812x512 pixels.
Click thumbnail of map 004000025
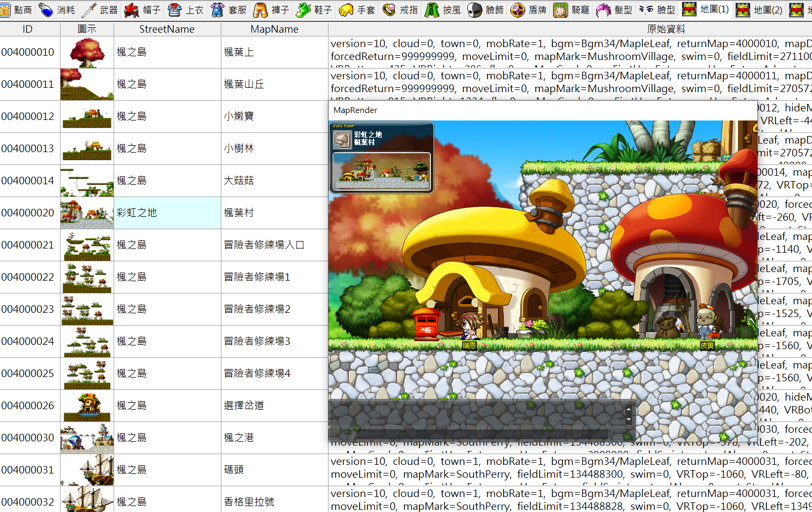click(x=87, y=374)
